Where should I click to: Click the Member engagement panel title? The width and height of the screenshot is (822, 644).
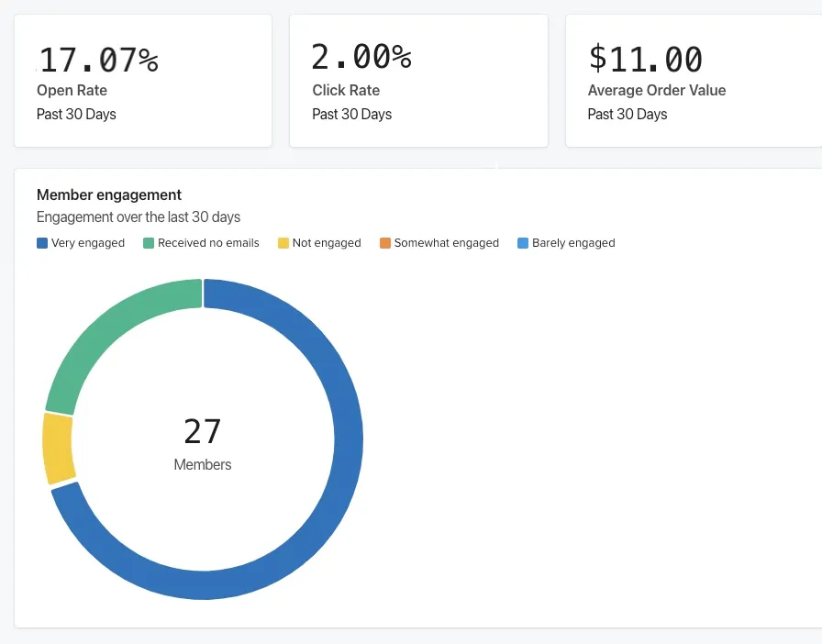click(108, 194)
